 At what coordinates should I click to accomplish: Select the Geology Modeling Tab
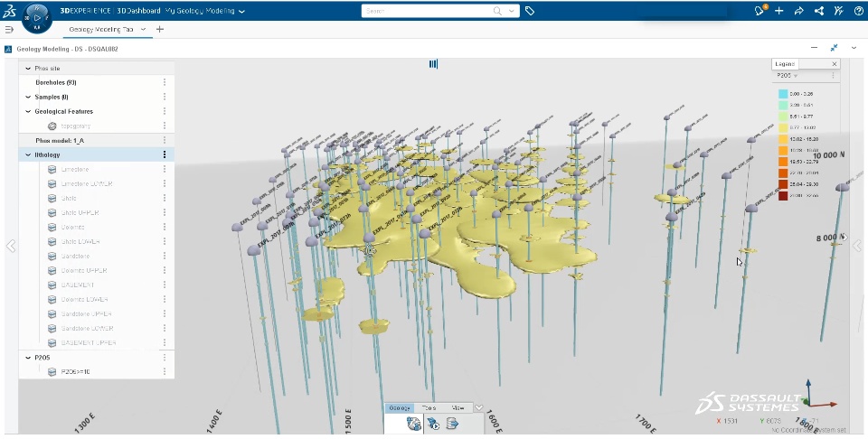100,29
